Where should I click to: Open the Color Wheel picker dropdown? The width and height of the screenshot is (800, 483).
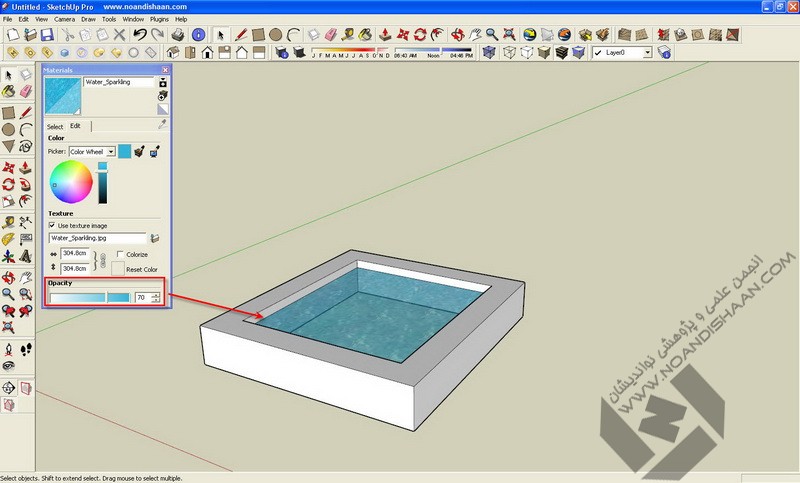coord(111,152)
